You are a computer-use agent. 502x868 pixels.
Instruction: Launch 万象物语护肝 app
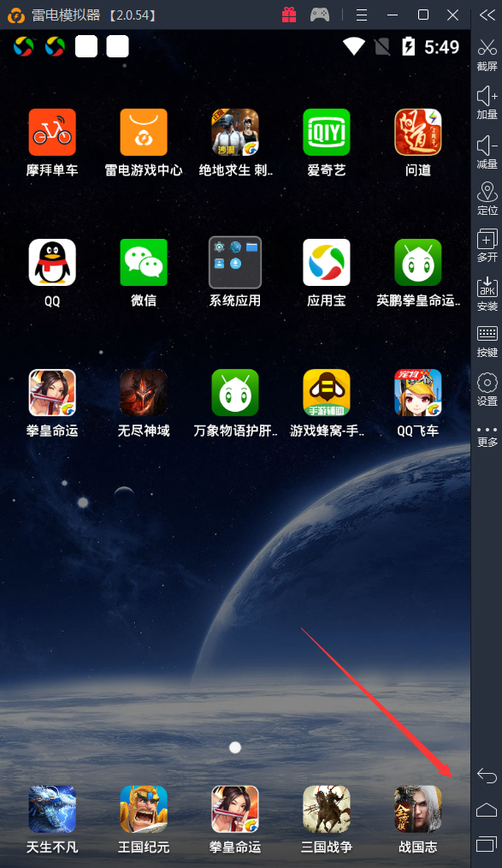(x=235, y=392)
